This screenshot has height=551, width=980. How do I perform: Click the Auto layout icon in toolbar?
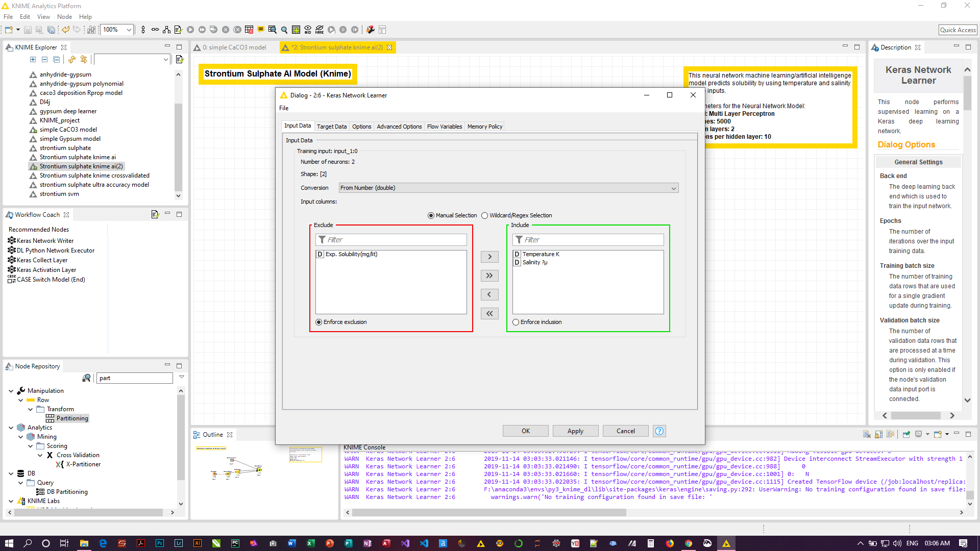point(166,30)
